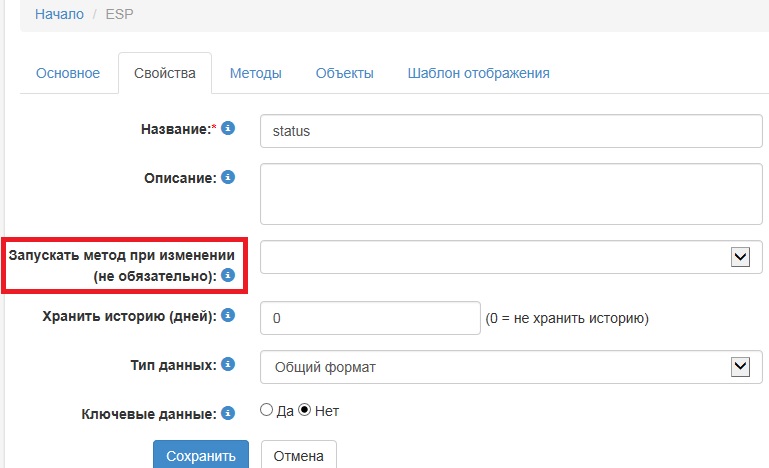The image size is (769, 468).
Task: Click the ESP breadcrumb text
Action: [119, 14]
